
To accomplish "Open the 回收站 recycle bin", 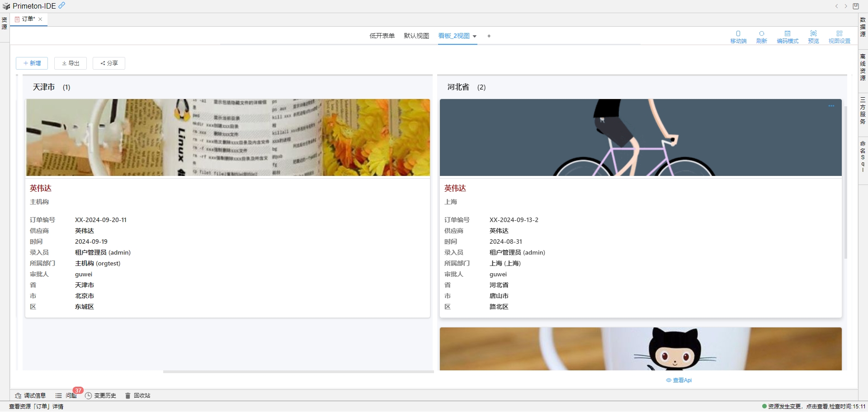I will pyautogui.click(x=138, y=395).
